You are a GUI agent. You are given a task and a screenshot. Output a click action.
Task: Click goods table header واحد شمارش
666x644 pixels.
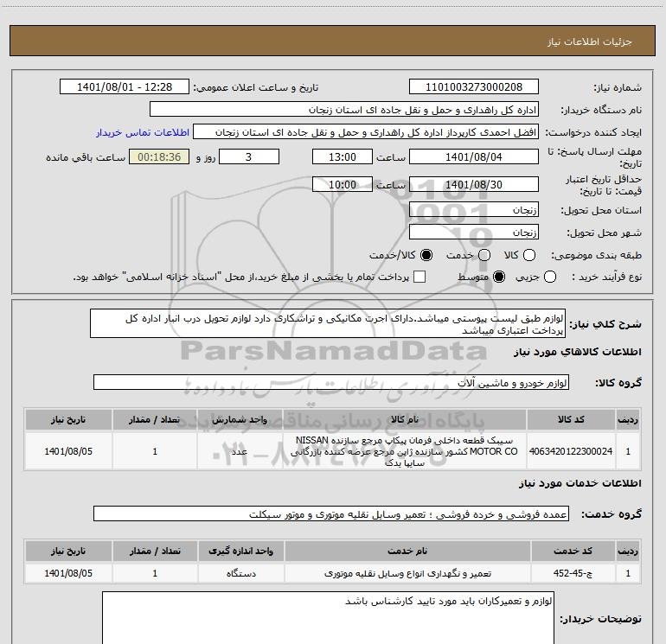240,419
